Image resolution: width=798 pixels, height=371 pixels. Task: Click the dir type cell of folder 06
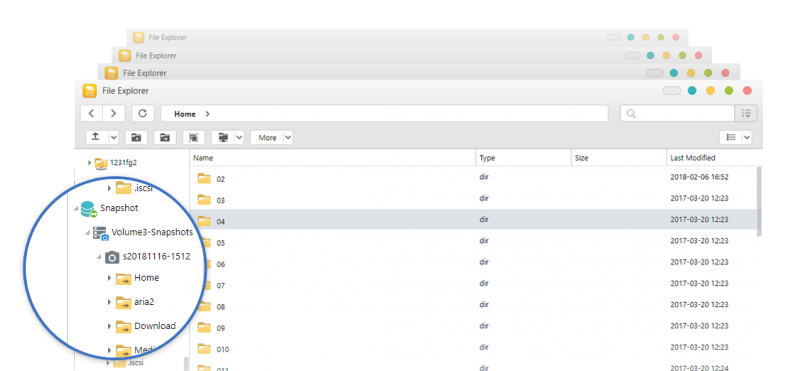[483, 262]
